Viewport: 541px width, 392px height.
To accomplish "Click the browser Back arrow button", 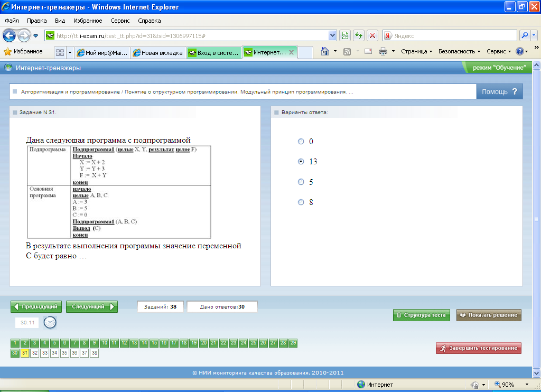I will [x=10, y=35].
